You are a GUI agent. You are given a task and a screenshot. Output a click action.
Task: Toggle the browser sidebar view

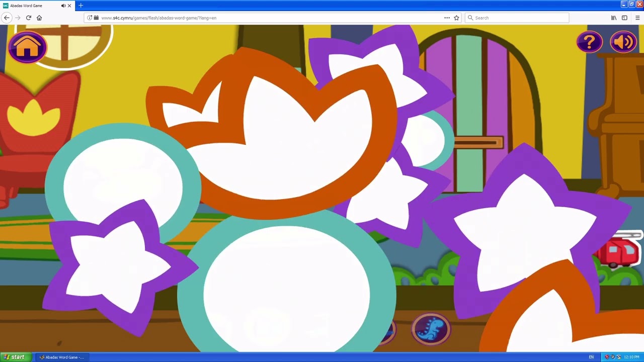[x=624, y=18]
